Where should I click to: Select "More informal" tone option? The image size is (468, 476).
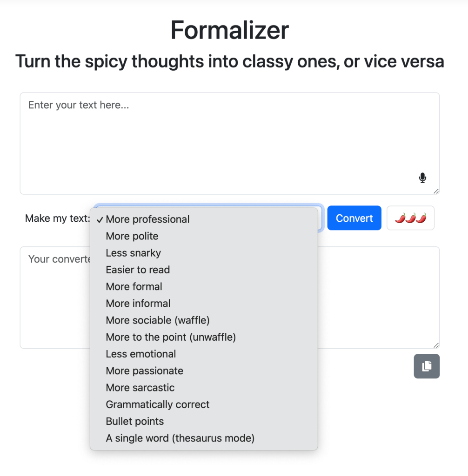(138, 304)
